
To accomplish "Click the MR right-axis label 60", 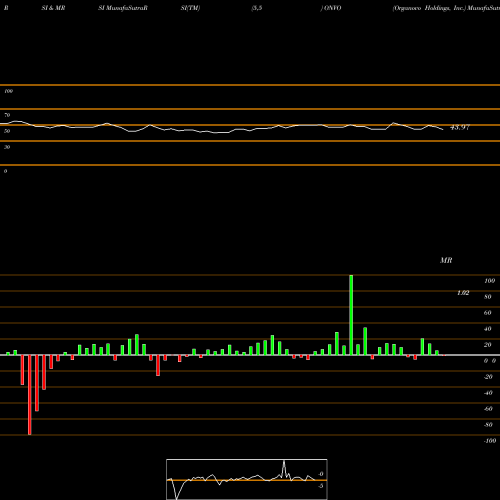I will tap(488, 313).
